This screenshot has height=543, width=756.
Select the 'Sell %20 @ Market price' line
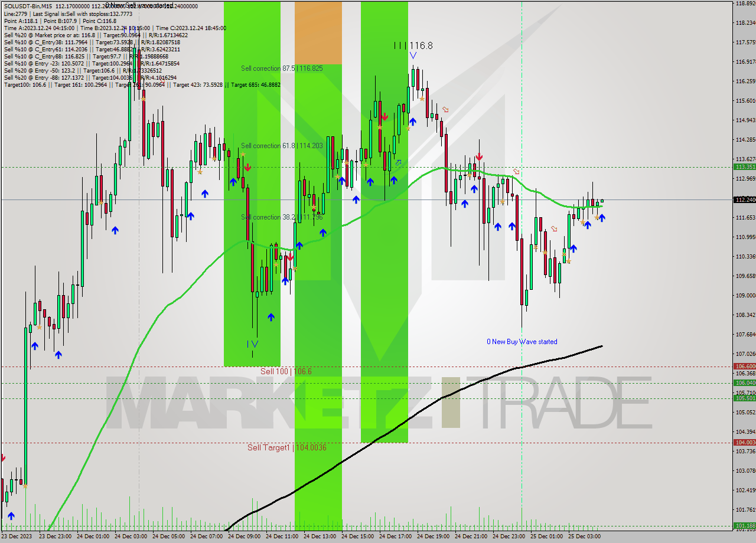(x=96, y=35)
